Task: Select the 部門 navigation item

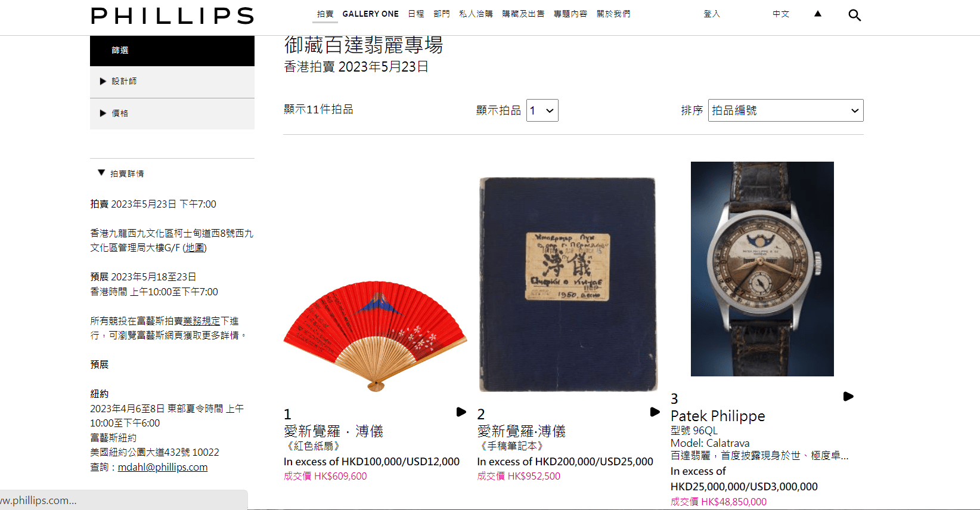Action: pos(442,14)
